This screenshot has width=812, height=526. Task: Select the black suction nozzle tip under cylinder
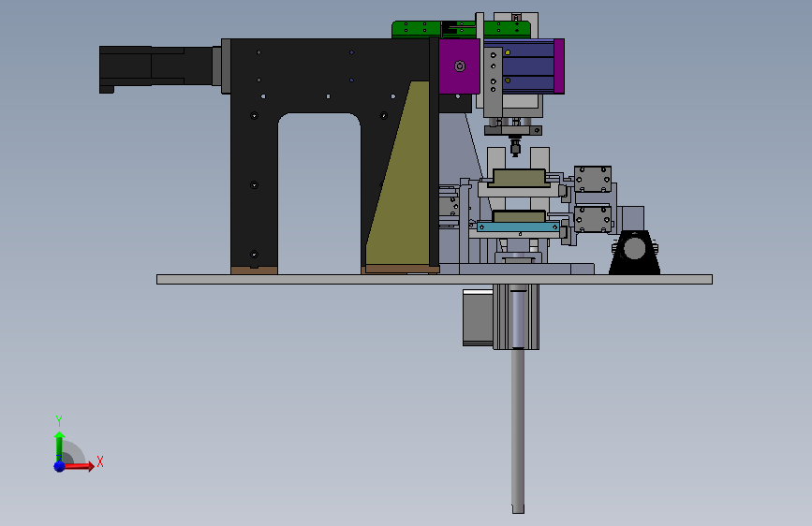pos(515,147)
